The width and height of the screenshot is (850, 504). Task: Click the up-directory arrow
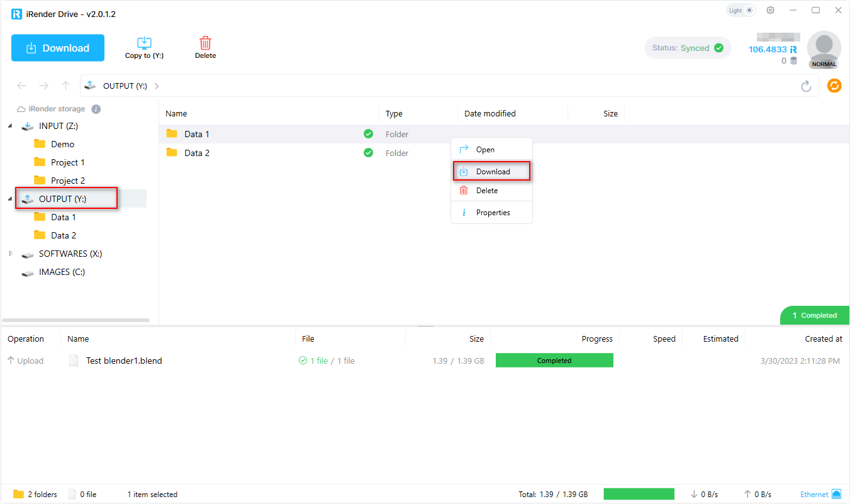(65, 86)
